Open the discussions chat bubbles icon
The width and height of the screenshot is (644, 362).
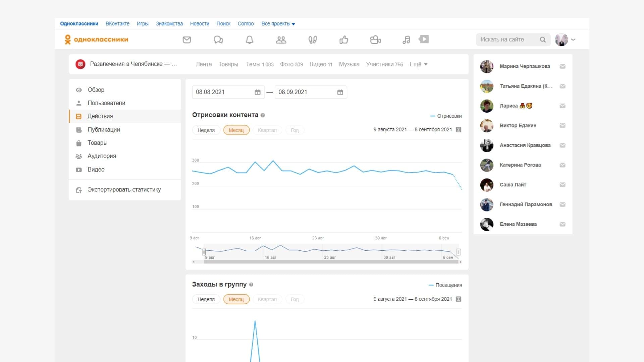point(218,40)
